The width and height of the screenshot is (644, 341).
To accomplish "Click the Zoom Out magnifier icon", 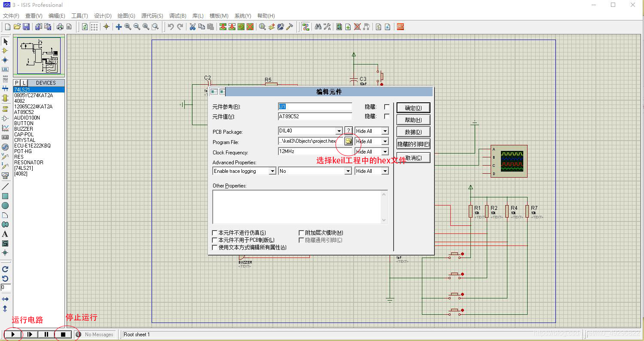I will click(x=137, y=27).
